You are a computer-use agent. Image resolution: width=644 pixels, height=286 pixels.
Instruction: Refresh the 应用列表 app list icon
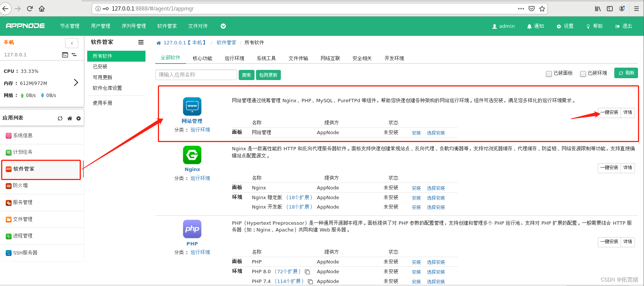point(60,118)
